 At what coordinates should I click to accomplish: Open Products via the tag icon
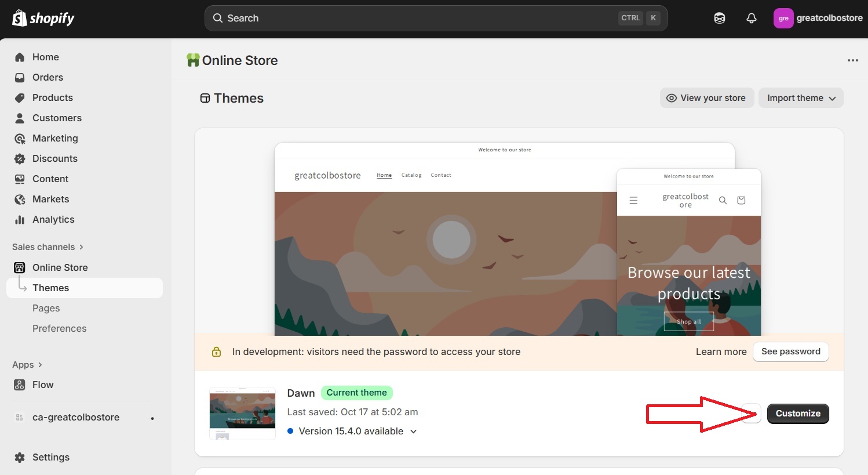tap(20, 98)
